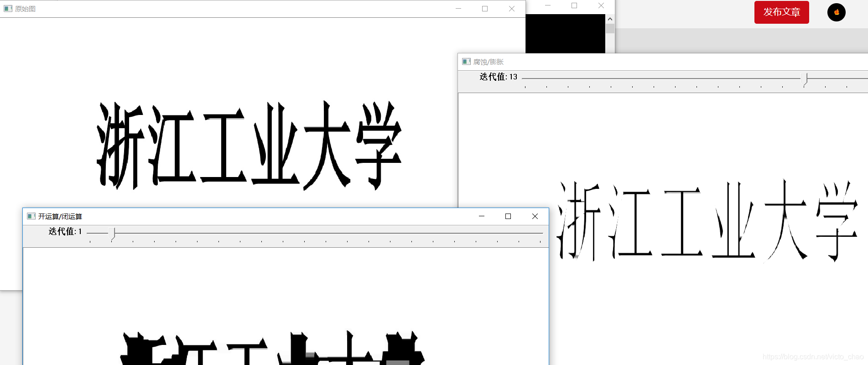This screenshot has width=868, height=365.
Task: Click the red 发布文章 publish button
Action: [781, 12]
